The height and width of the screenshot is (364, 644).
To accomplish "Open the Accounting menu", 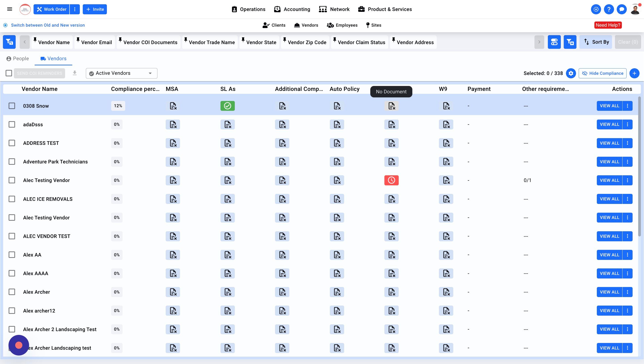I will pyautogui.click(x=292, y=9).
